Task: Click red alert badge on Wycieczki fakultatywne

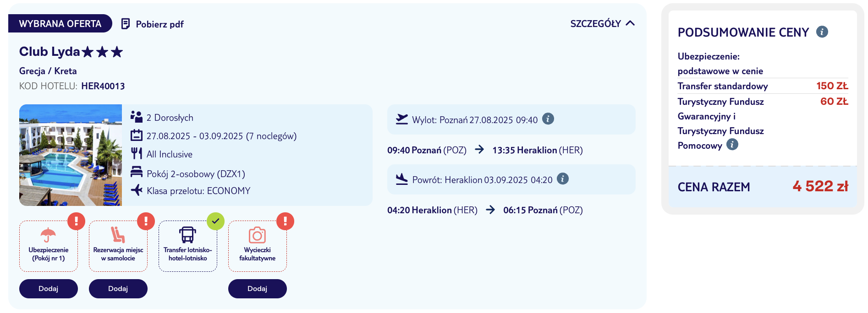Action: click(x=285, y=221)
